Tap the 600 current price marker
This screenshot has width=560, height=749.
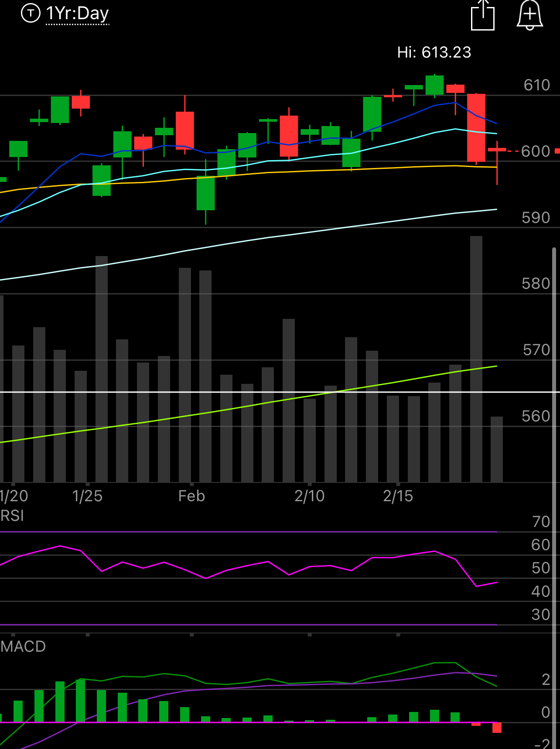(x=536, y=151)
